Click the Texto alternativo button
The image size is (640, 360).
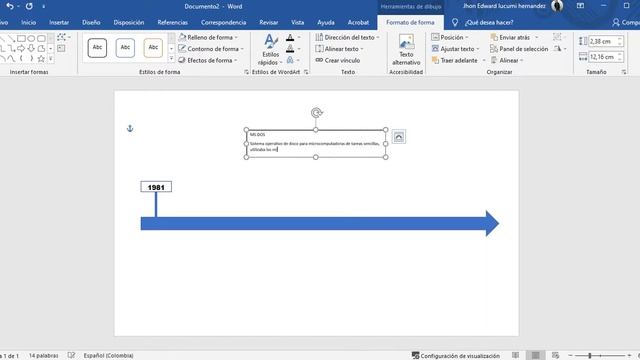pos(406,50)
